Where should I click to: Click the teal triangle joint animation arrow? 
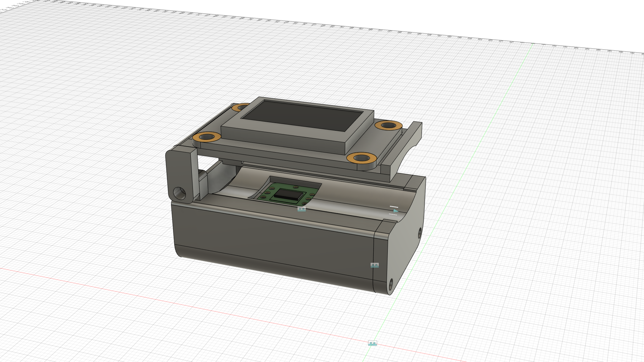396,211
